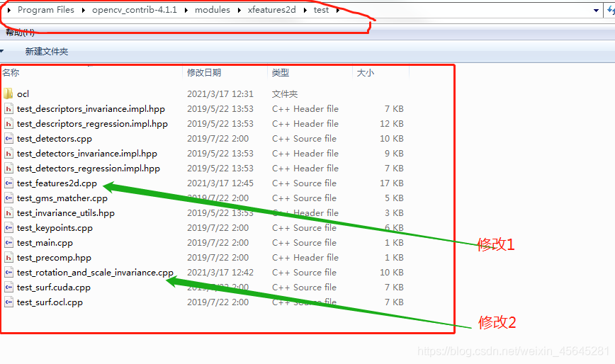
Task: Select file name test_detectors_regression.impl.hpp
Action: 89,169
